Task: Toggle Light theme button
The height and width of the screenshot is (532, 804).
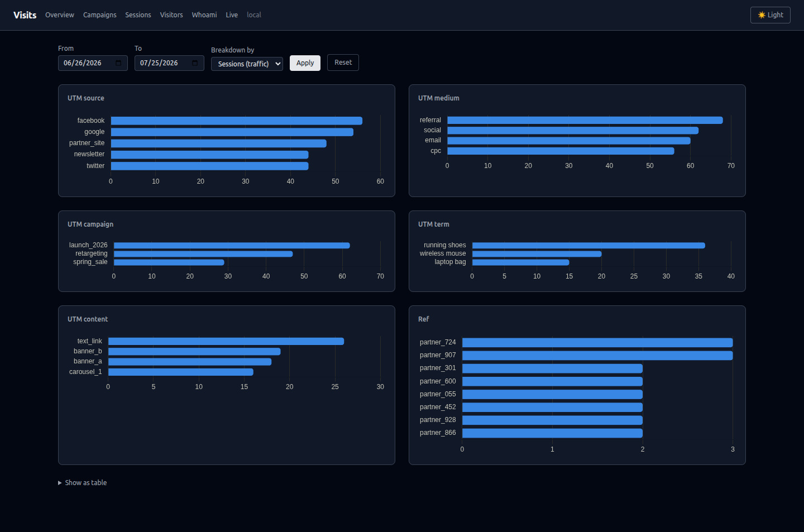Action: 770,15
